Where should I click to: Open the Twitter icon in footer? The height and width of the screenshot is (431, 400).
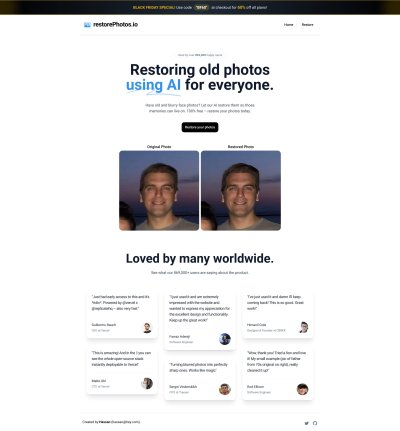[x=306, y=423]
